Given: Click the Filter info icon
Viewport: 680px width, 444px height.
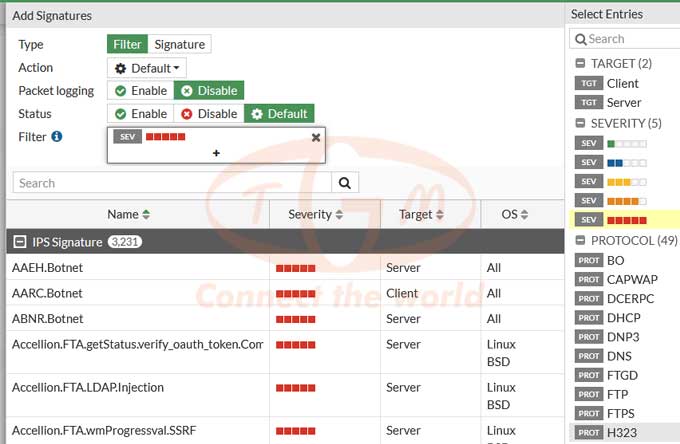Looking at the screenshot, I should pyautogui.click(x=57, y=137).
